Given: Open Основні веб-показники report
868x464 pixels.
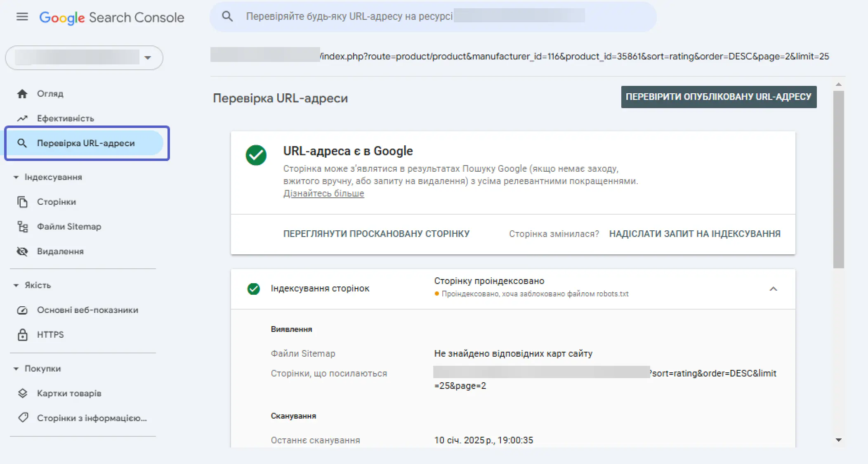Looking at the screenshot, I should tap(87, 310).
